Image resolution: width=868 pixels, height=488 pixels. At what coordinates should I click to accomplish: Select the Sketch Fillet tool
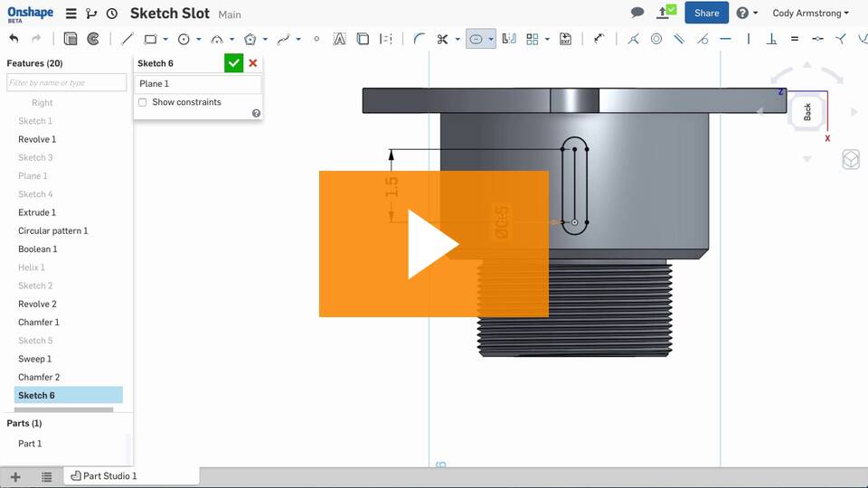pyautogui.click(x=419, y=39)
